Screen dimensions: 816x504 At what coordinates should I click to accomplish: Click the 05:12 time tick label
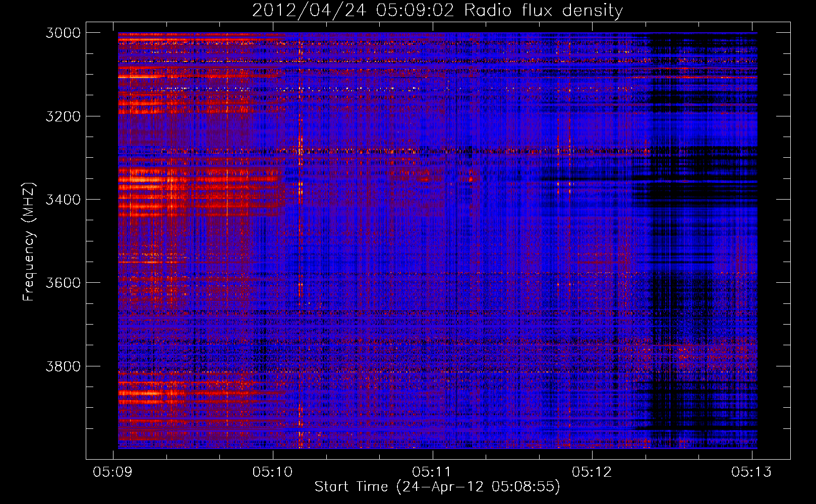point(592,472)
